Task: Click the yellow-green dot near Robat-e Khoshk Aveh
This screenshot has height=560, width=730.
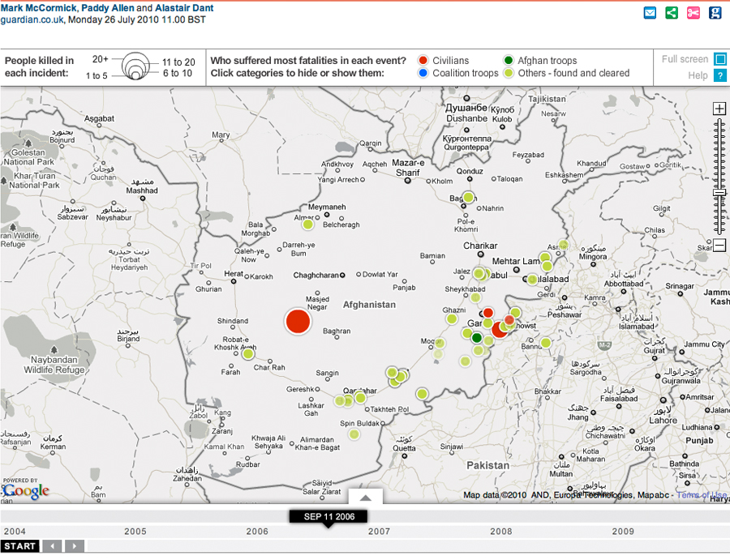Action: click(248, 354)
